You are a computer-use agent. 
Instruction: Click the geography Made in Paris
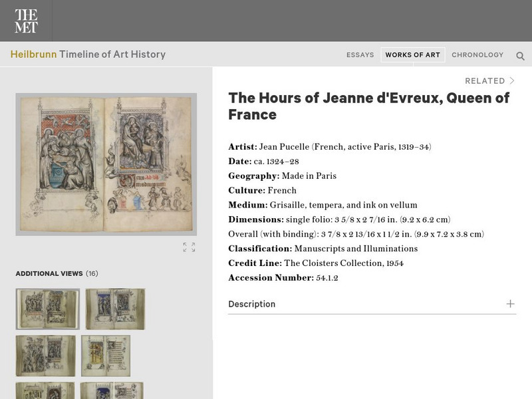pos(309,176)
